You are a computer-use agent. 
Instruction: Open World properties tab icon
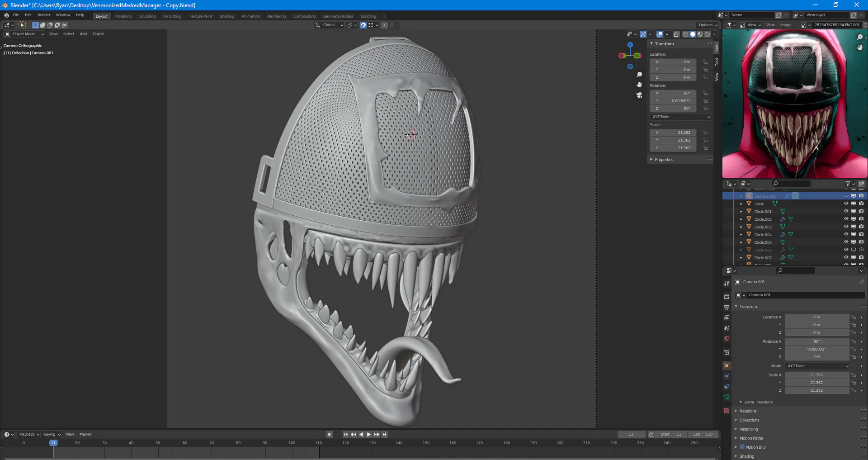point(726,339)
